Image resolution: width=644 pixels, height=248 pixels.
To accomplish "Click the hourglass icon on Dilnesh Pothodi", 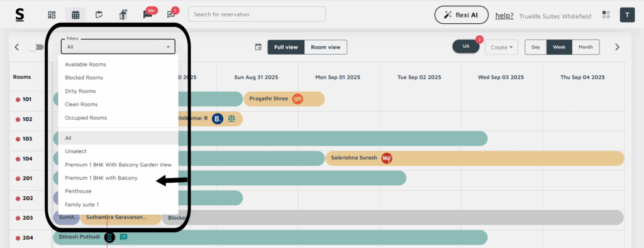I will pos(109,237).
